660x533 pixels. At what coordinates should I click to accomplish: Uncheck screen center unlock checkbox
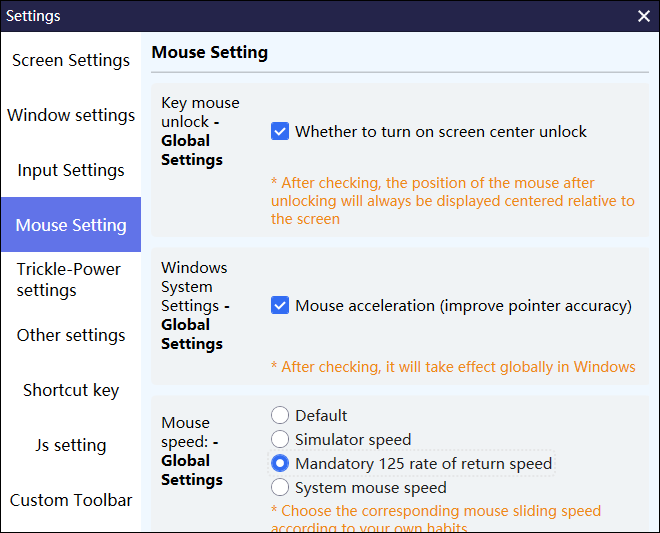[x=280, y=131]
